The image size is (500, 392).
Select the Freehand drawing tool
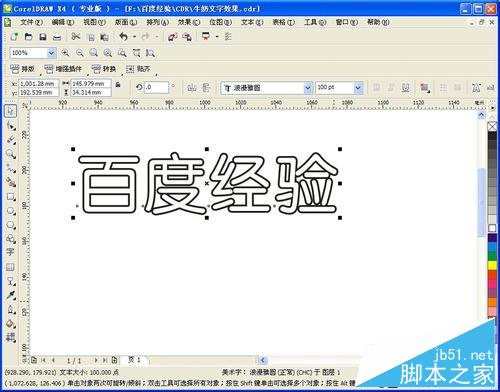(x=11, y=168)
